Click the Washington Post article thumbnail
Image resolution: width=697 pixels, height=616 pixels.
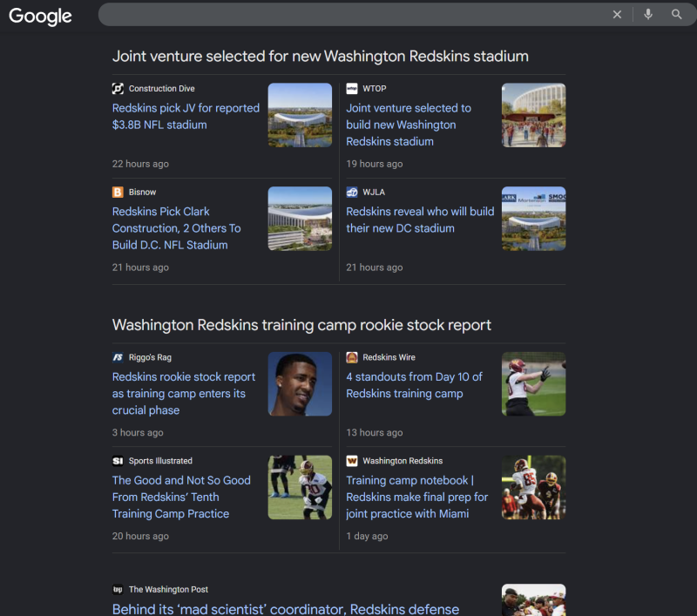click(534, 600)
